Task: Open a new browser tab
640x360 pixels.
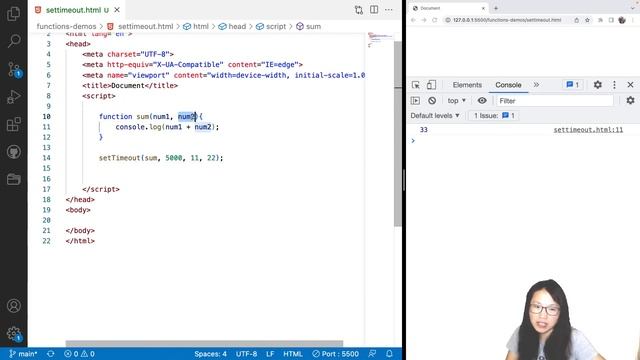Action: [x=496, y=8]
